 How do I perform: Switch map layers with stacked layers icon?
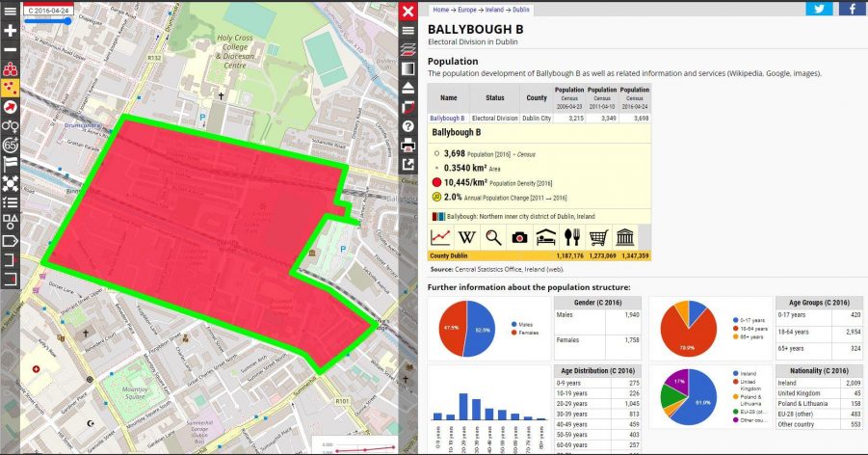pyautogui.click(x=408, y=50)
